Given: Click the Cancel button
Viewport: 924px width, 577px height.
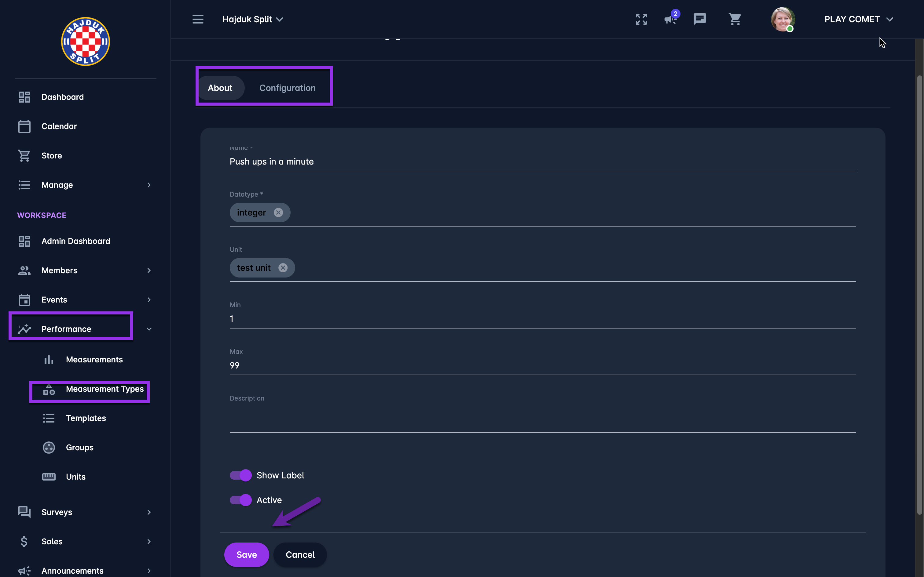Looking at the screenshot, I should (300, 554).
